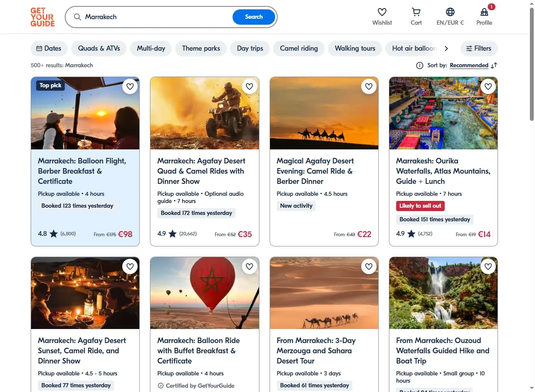Click the info icon beside Sort by
This screenshot has width=535, height=392.
pyautogui.click(x=420, y=66)
